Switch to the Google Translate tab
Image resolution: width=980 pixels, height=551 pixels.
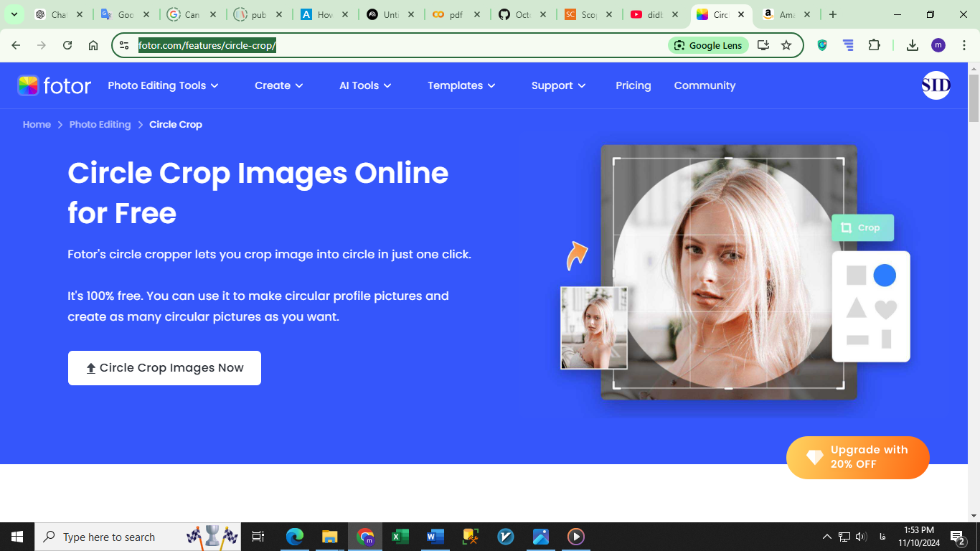[x=125, y=14]
